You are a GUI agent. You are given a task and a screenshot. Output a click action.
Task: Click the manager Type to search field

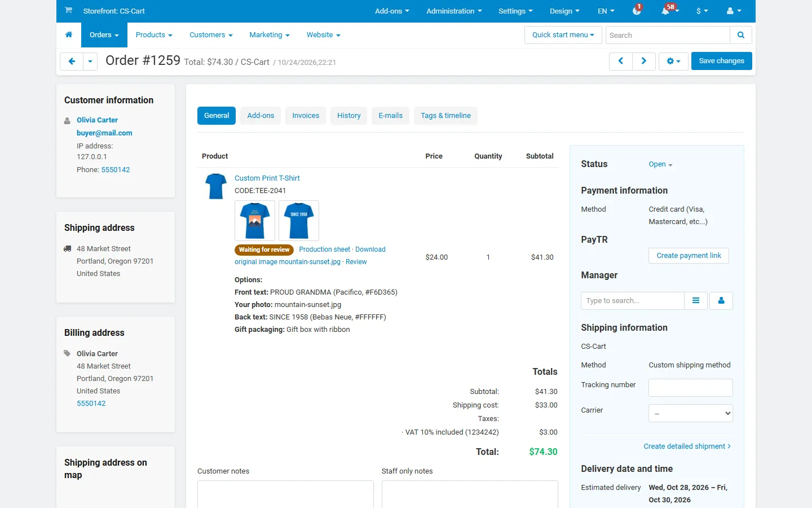[633, 301]
